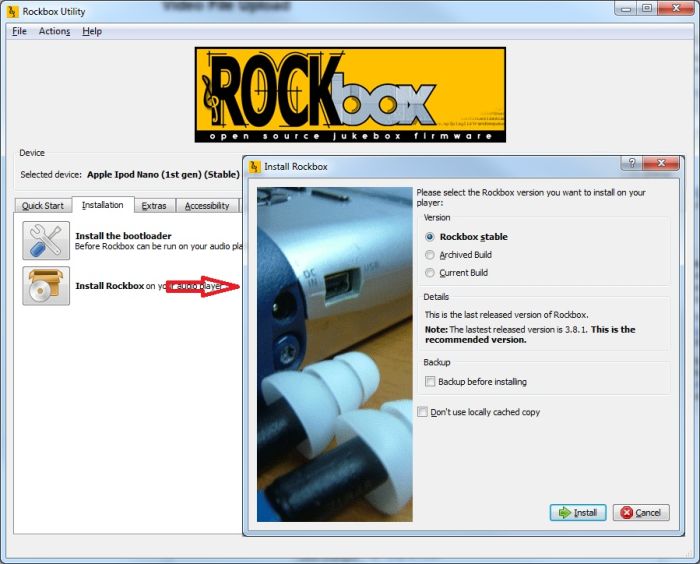700x564 pixels.
Task: Select the Archived Build option
Action: click(x=429, y=255)
